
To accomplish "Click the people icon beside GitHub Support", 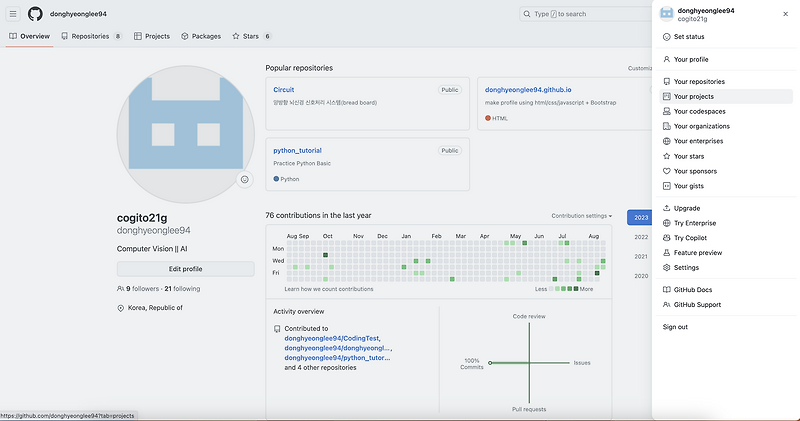I will pyautogui.click(x=666, y=305).
